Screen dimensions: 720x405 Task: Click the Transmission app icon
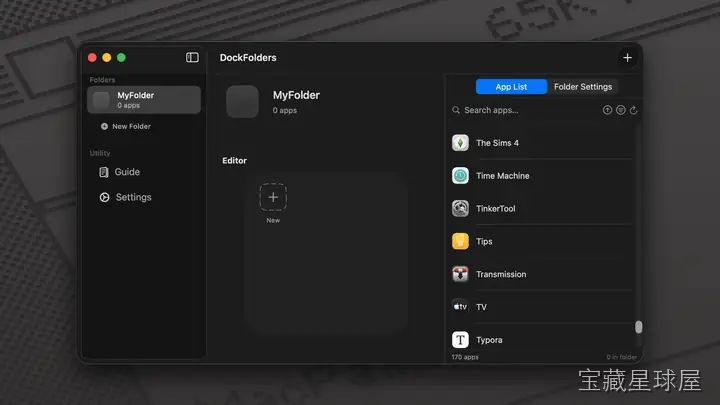pyautogui.click(x=460, y=274)
